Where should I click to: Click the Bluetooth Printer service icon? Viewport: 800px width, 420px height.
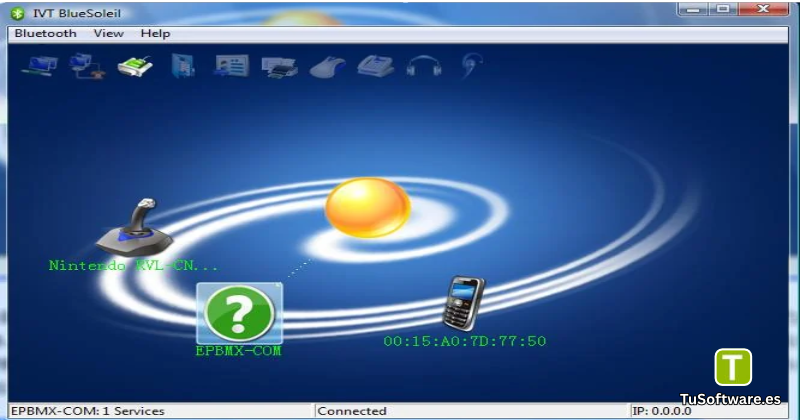click(280, 67)
